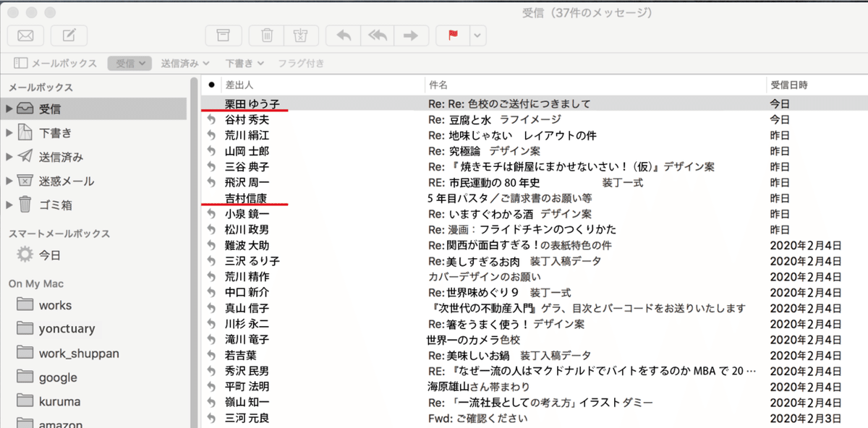
Task: Open message from 松川 政男
Action: point(534,229)
